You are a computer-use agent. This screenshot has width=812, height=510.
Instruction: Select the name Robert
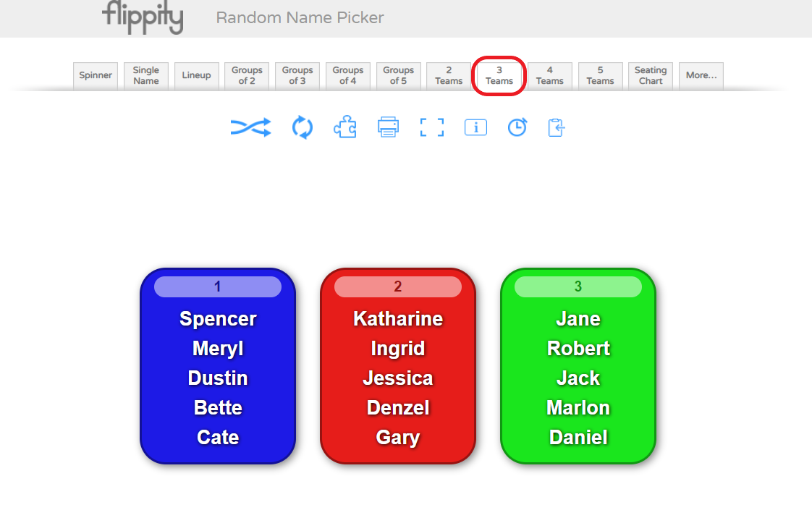click(578, 349)
